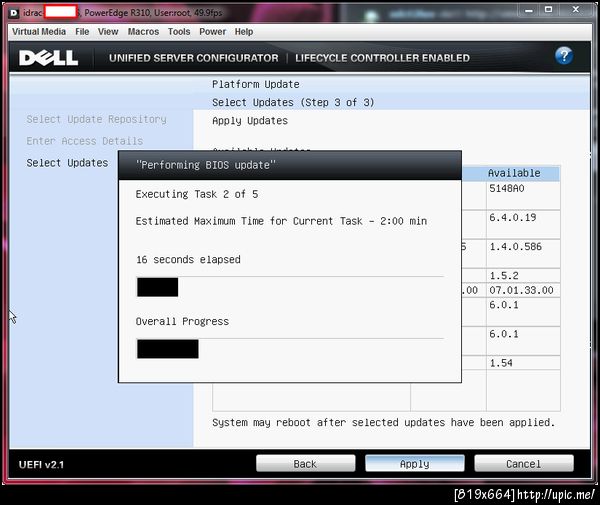The height and width of the screenshot is (505, 600).
Task: Click the UEFI v2.1 label
Action: click(x=41, y=465)
